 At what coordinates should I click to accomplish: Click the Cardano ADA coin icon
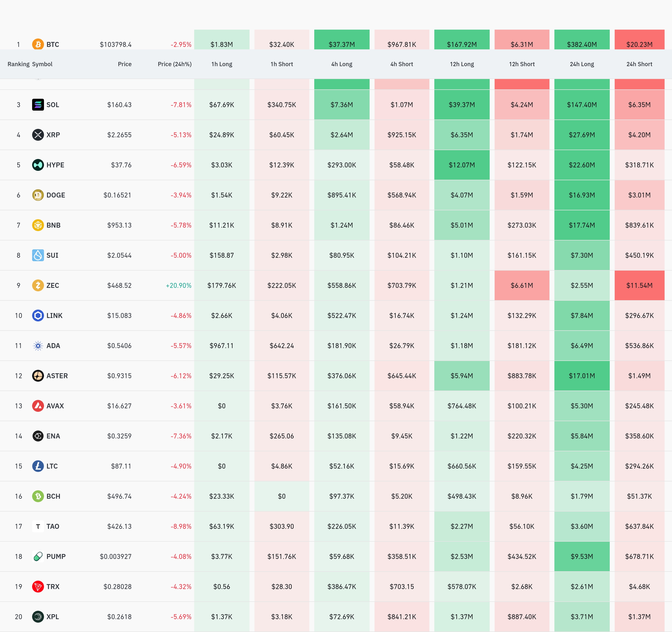coord(38,346)
